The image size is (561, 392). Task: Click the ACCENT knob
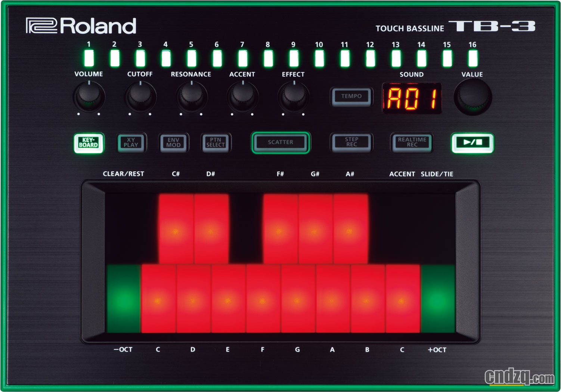tap(242, 96)
